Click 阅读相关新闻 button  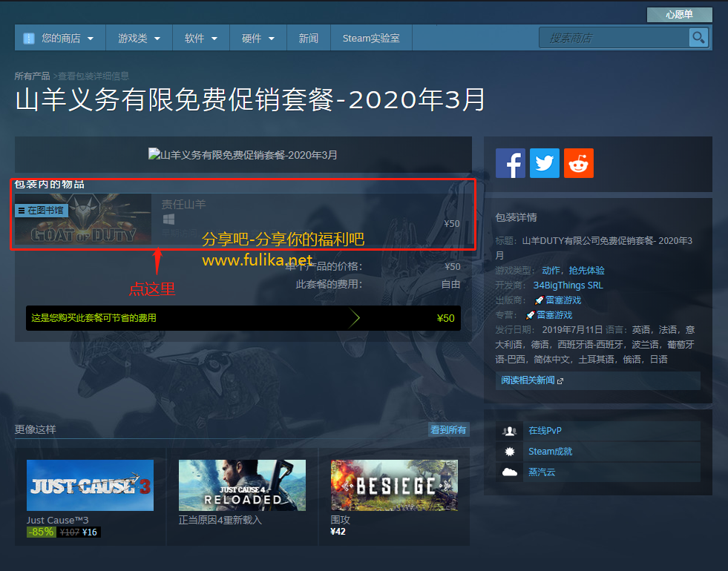[597, 381]
